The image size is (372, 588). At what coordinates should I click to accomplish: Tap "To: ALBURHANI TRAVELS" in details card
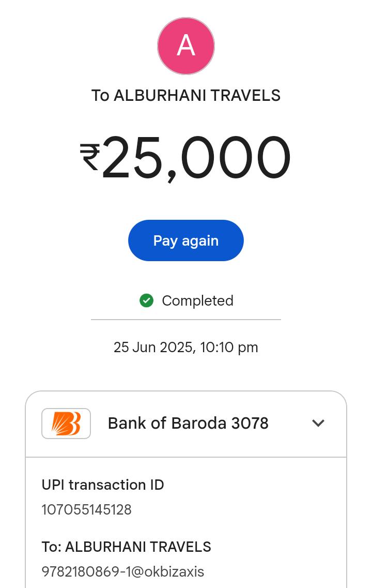point(127,547)
